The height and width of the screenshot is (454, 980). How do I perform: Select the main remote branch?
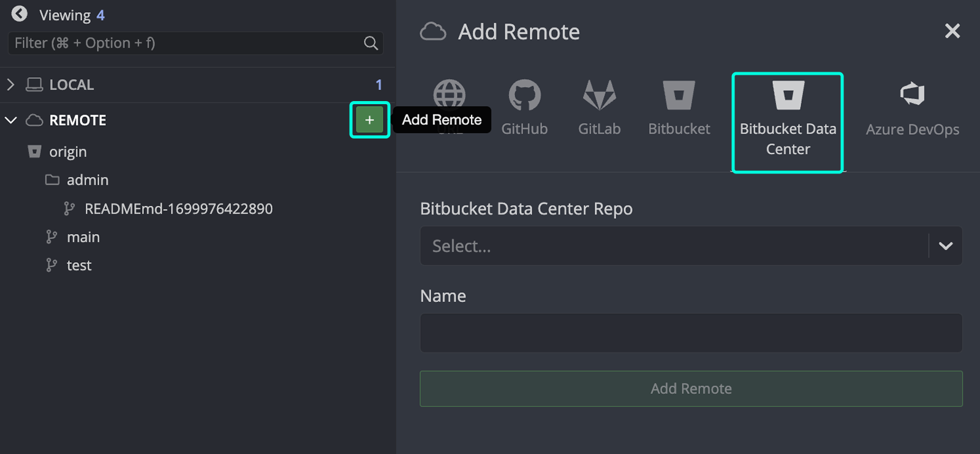(x=83, y=237)
